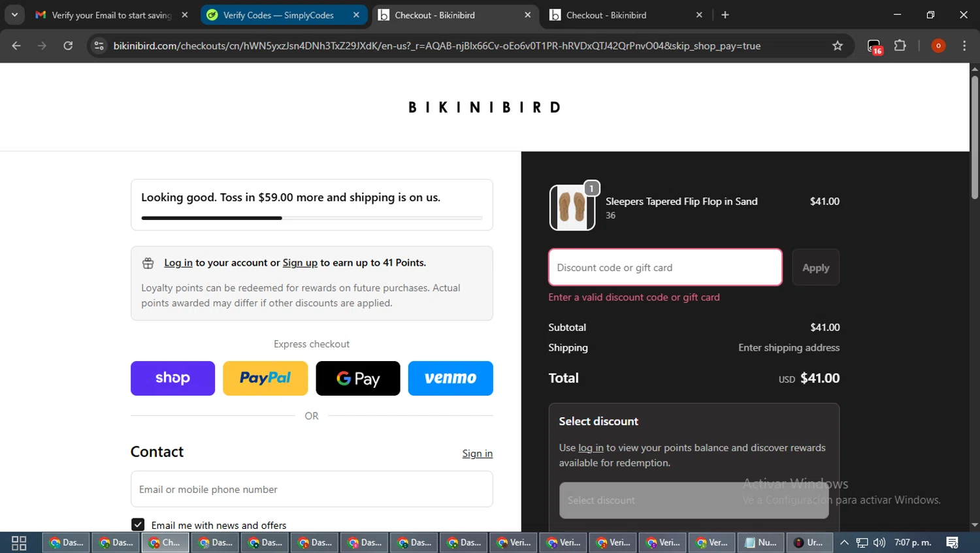
Task: Choose Venmo express checkout
Action: [x=451, y=378]
